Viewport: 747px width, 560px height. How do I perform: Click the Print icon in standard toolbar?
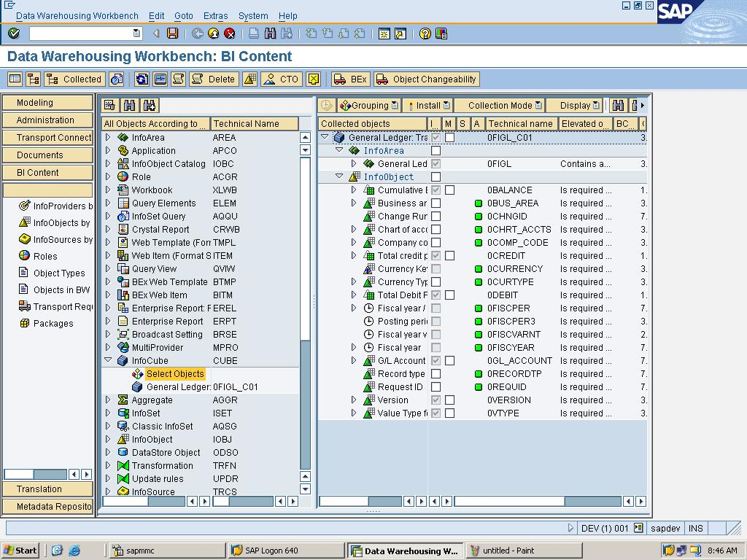254,34
